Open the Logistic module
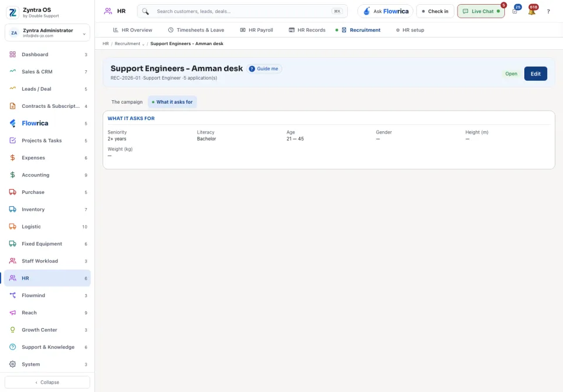This screenshot has height=392, width=563. coord(48,227)
